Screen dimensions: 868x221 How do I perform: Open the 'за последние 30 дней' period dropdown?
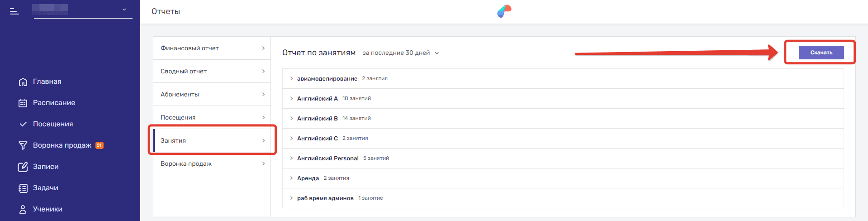point(401,53)
